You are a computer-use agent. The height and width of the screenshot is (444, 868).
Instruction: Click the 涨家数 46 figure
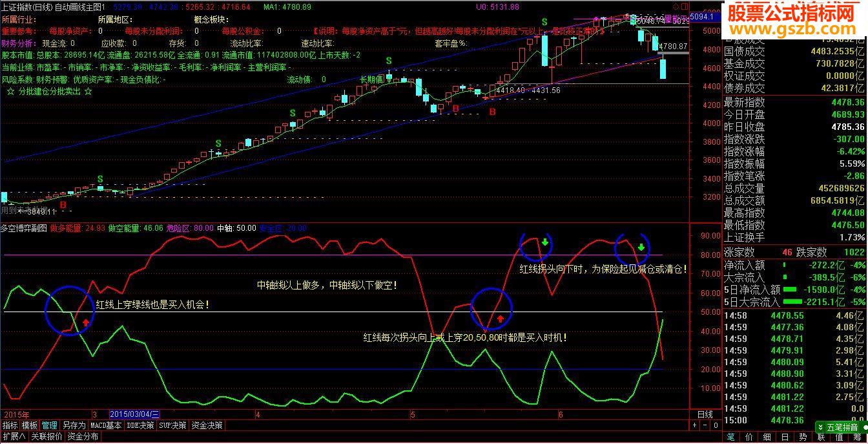787,253
